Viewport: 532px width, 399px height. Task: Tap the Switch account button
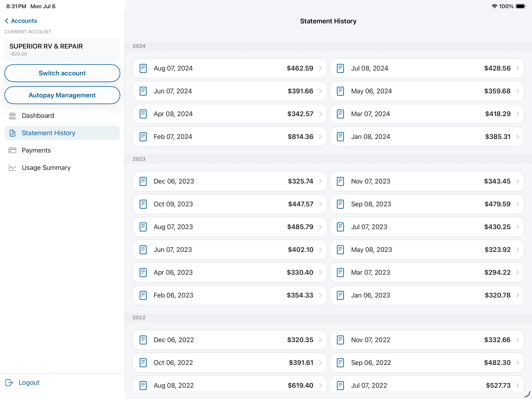point(62,73)
